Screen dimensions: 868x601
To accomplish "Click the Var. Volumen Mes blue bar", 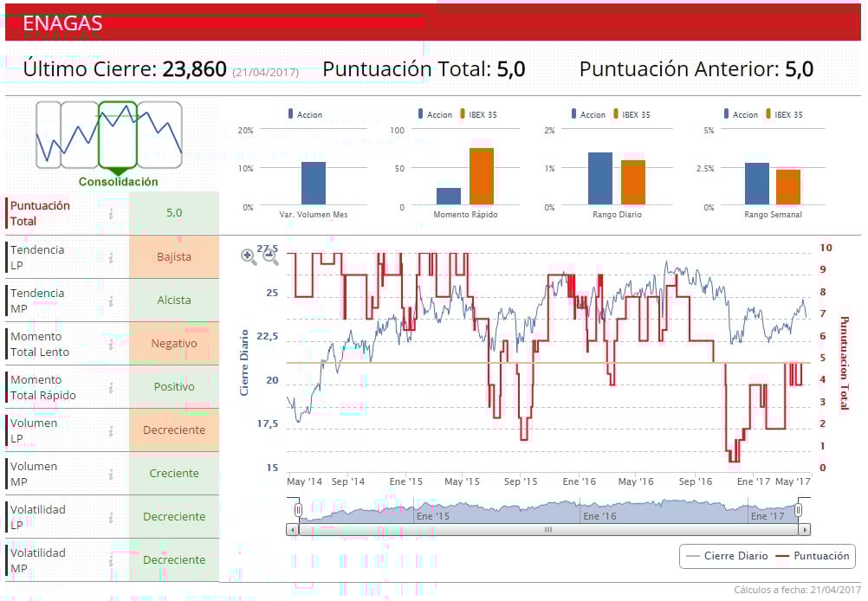I will coord(314,184).
